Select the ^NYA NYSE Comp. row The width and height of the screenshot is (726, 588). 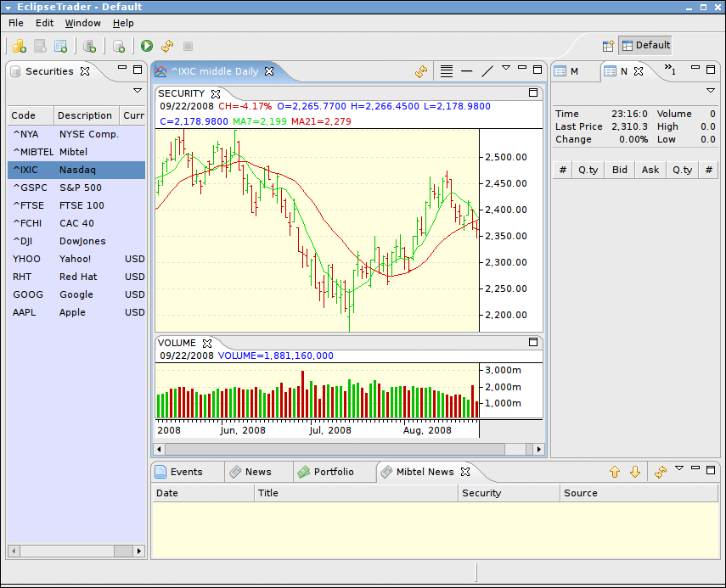[x=76, y=134]
